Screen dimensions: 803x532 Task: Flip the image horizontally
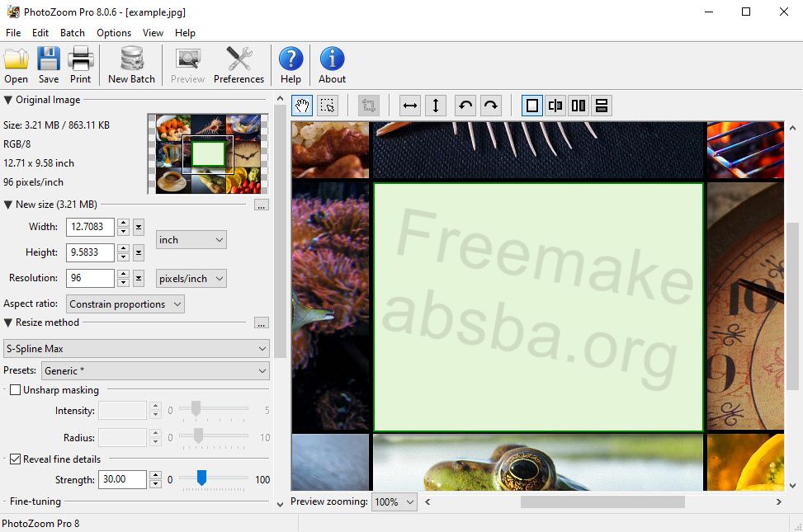point(410,106)
